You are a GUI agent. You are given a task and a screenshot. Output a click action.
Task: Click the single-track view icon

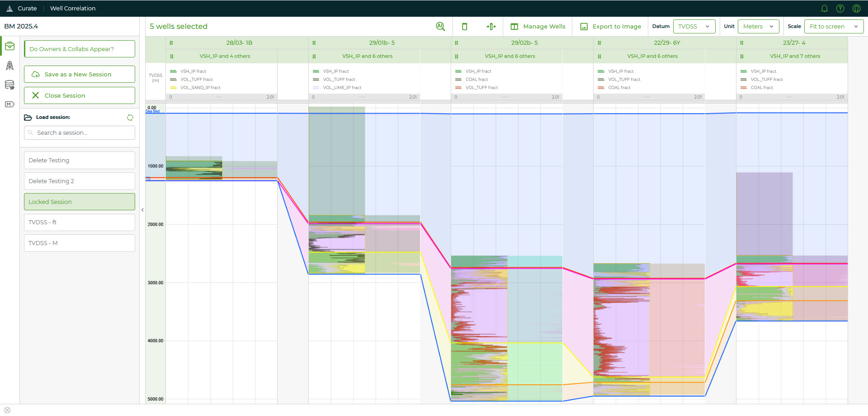[x=464, y=27]
